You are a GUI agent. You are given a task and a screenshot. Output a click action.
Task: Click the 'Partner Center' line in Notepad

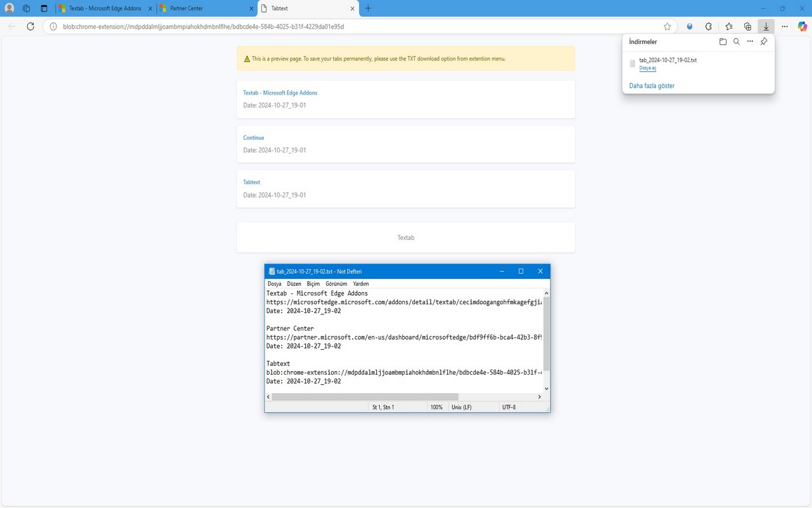(290, 328)
